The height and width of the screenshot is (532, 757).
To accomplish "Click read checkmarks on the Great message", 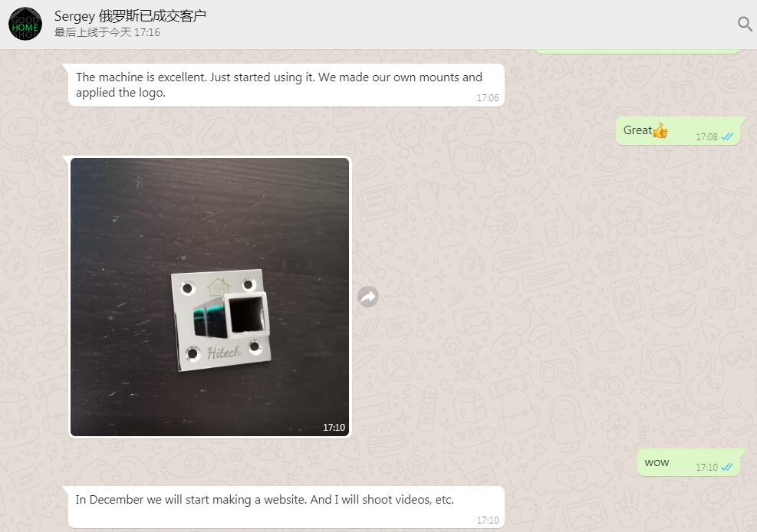I will pos(727,137).
